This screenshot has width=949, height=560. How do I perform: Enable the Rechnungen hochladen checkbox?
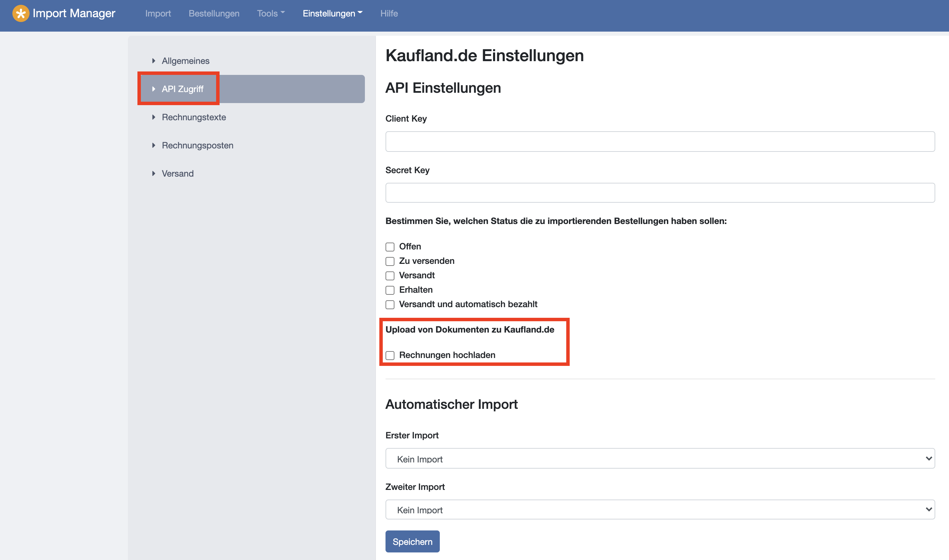point(390,356)
